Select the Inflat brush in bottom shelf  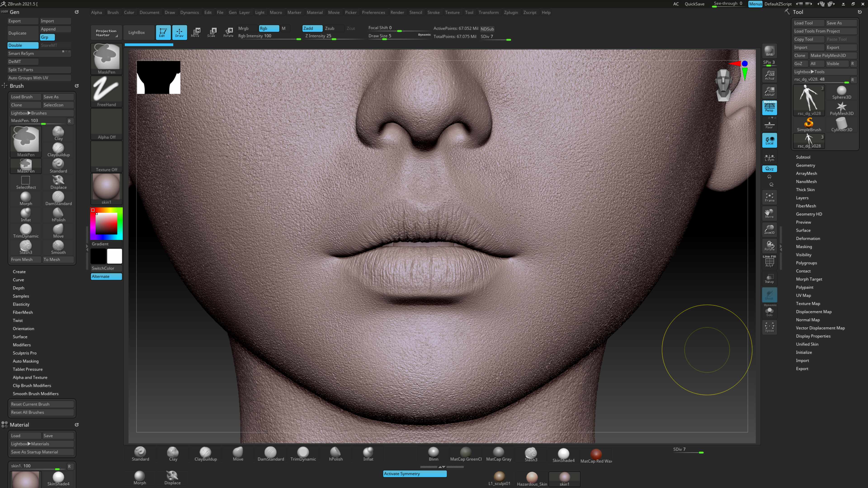368,454
